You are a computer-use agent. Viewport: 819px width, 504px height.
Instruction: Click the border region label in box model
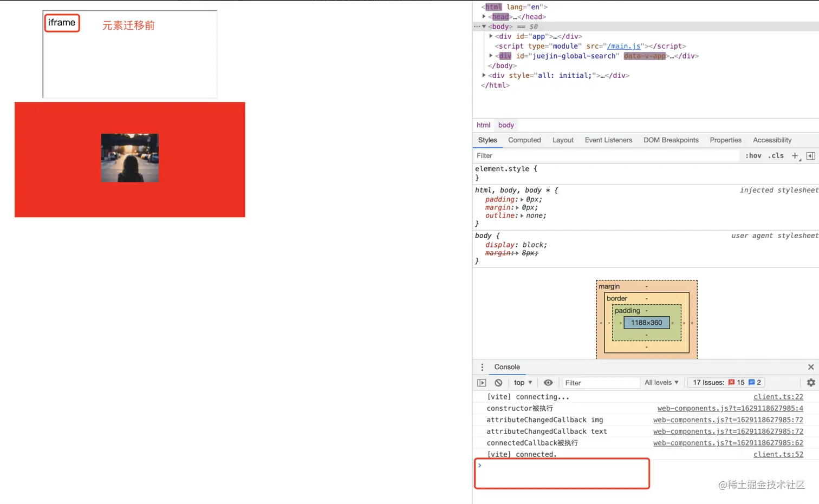616,299
